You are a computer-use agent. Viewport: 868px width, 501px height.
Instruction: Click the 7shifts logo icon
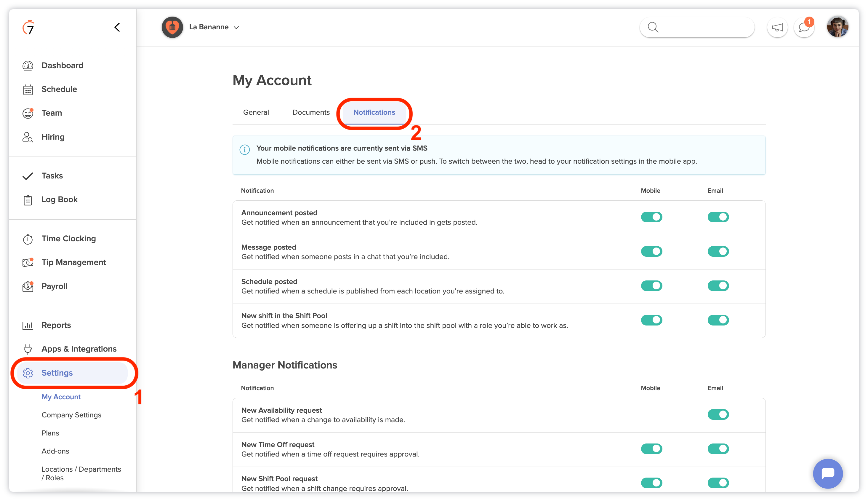pyautogui.click(x=28, y=27)
